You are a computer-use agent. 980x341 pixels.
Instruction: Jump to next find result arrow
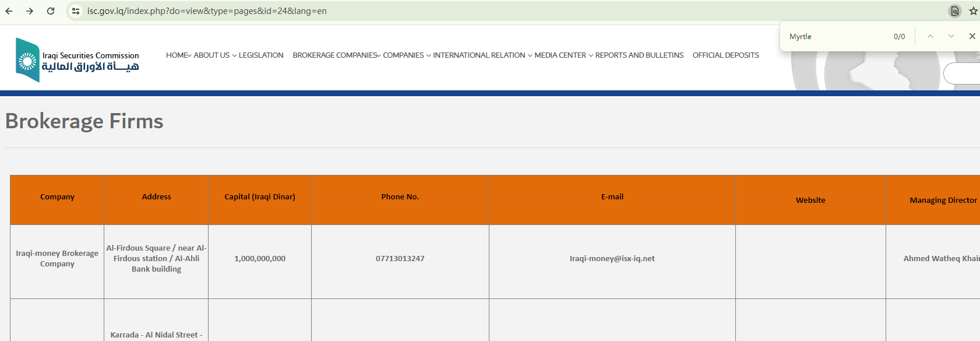951,36
